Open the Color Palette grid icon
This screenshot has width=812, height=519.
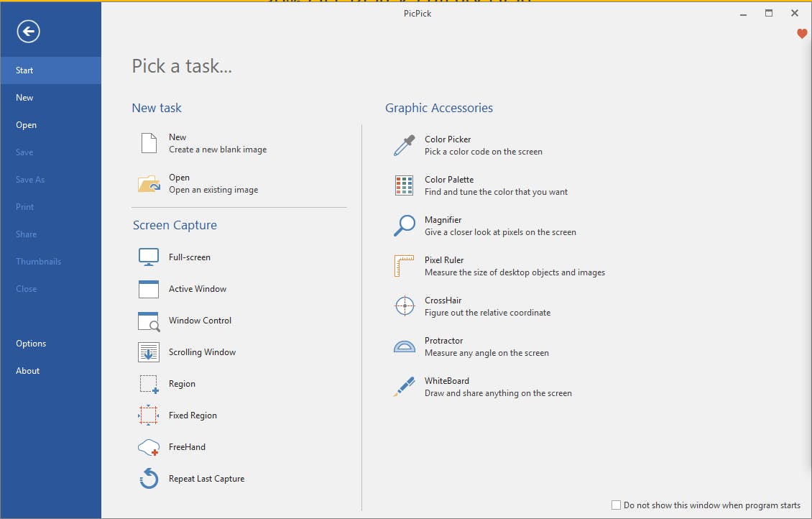[x=405, y=185]
